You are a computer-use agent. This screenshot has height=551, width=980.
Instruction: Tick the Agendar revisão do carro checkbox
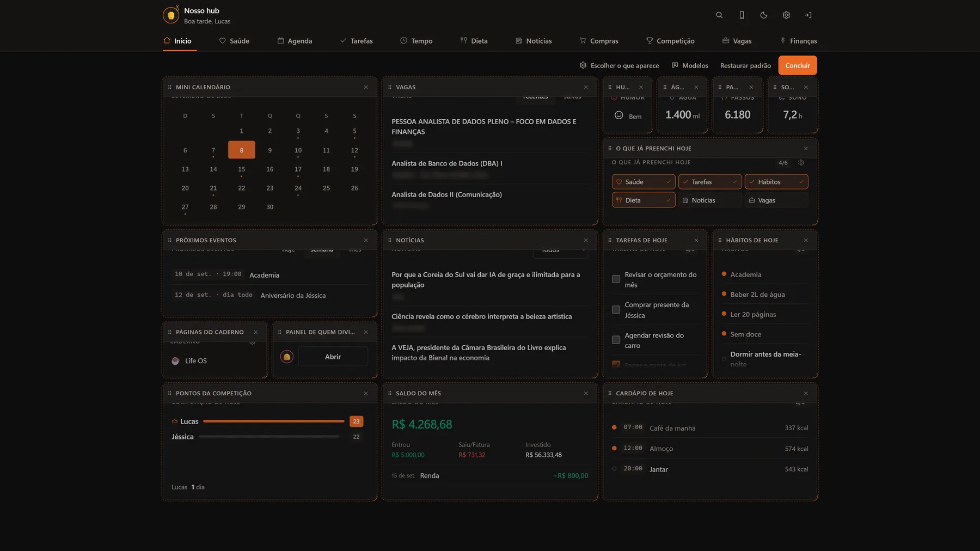click(x=616, y=340)
